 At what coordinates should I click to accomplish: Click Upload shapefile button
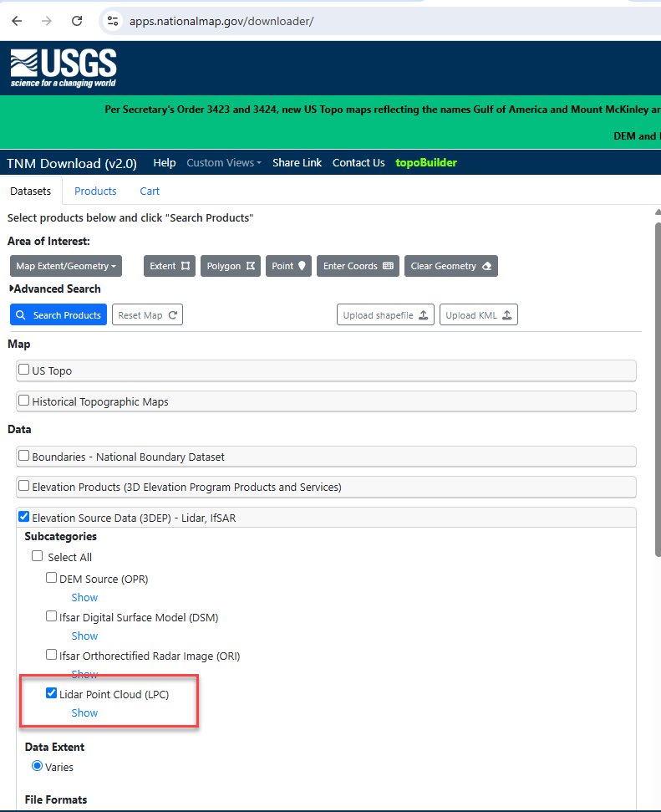tap(385, 315)
